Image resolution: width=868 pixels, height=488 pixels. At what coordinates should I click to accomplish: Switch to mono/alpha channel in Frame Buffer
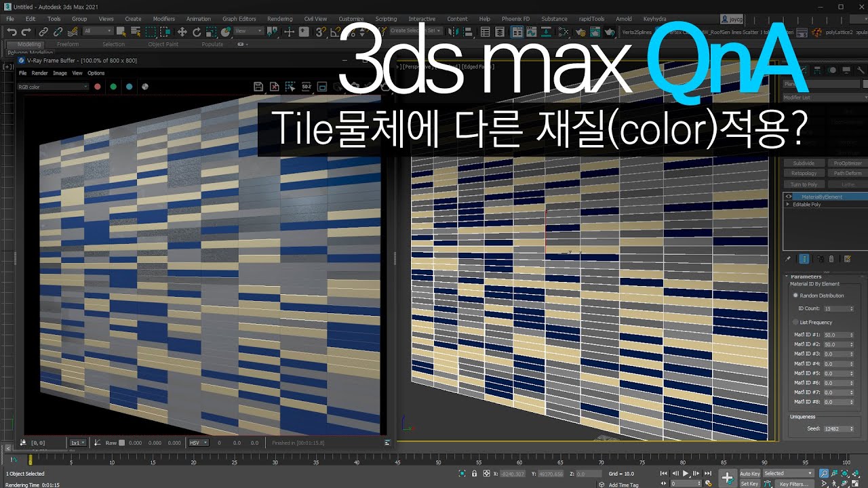145,87
